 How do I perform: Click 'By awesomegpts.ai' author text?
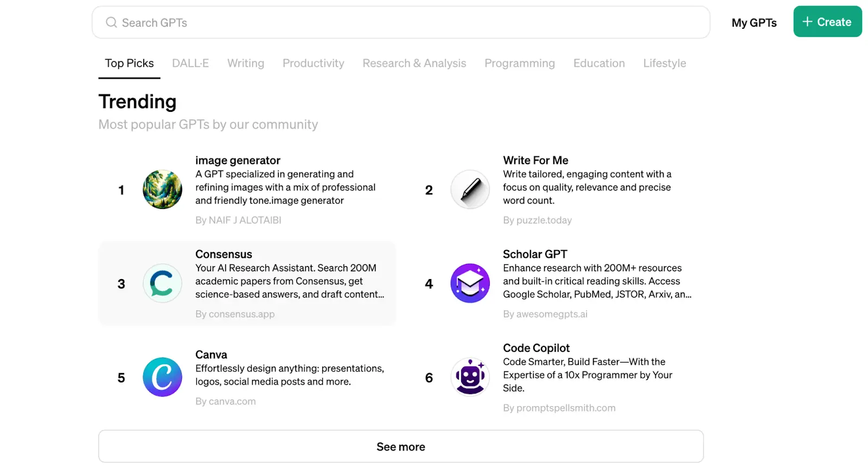[x=545, y=314]
